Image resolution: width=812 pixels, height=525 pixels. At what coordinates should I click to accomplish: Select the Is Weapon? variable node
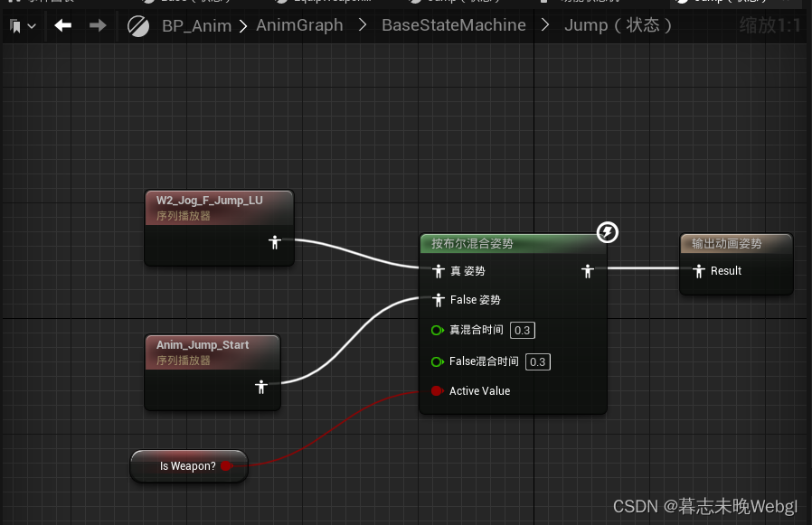189,466
